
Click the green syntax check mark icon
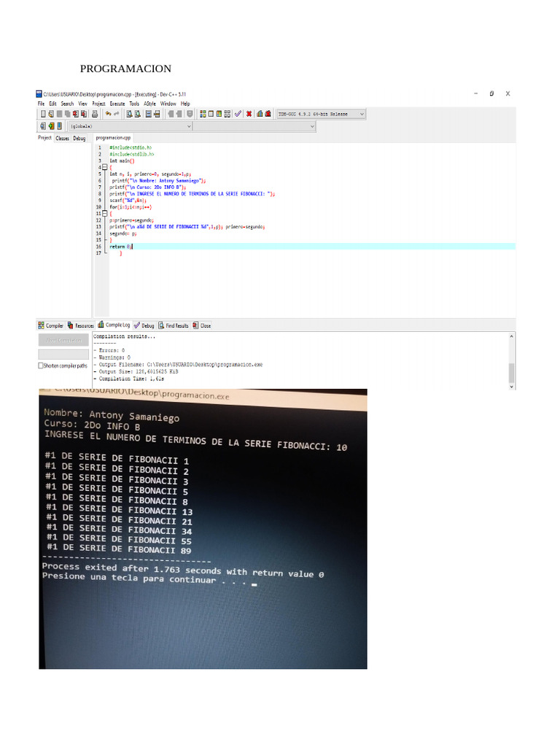click(x=238, y=114)
